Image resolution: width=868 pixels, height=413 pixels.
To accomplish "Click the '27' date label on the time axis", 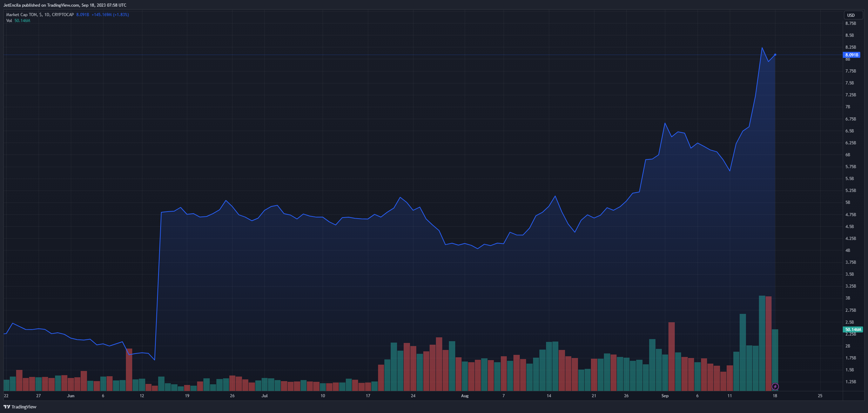I will [39, 396].
